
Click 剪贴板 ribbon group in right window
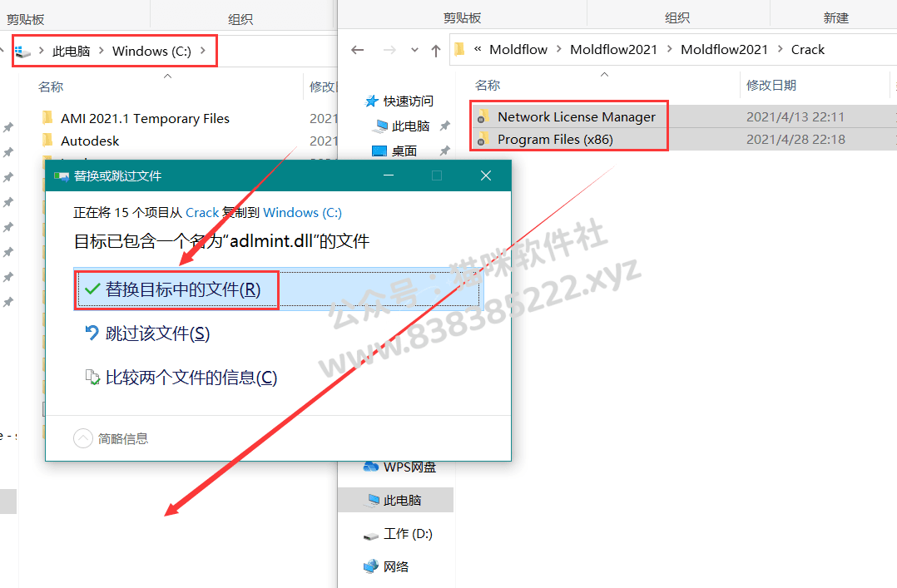pos(463,17)
